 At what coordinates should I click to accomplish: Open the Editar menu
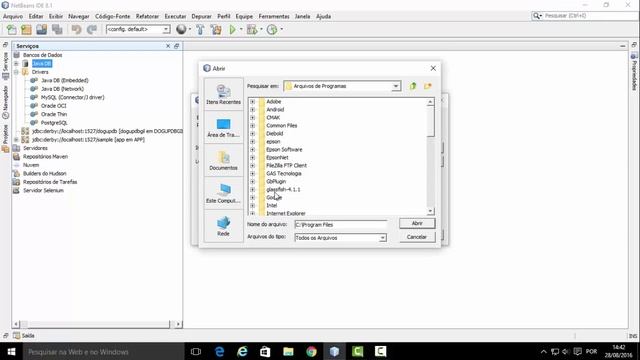[x=36, y=16]
